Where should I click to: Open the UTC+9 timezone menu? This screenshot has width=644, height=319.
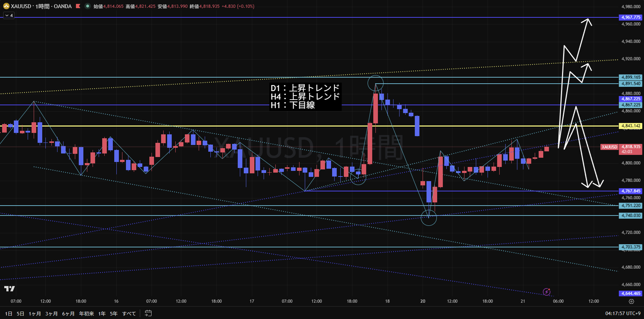click(623, 313)
